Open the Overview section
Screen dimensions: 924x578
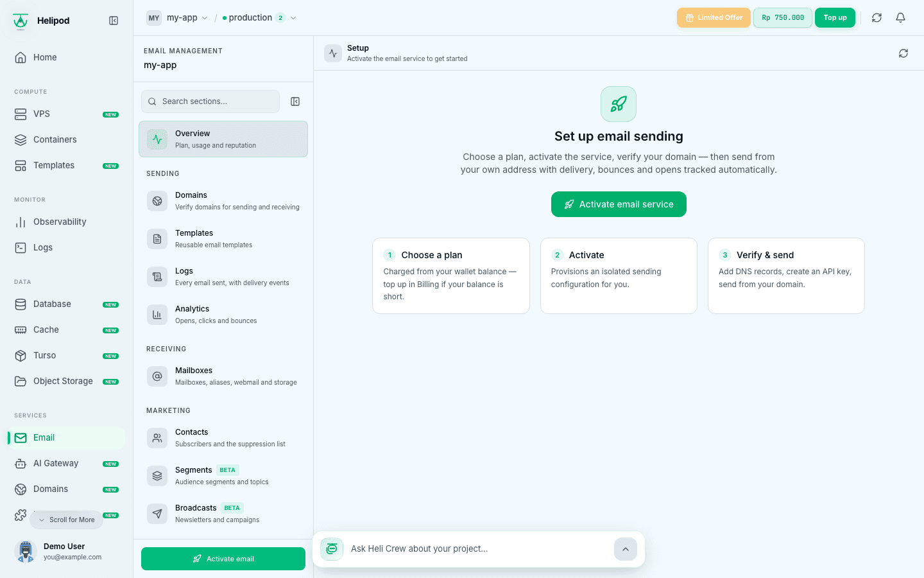[x=223, y=139]
